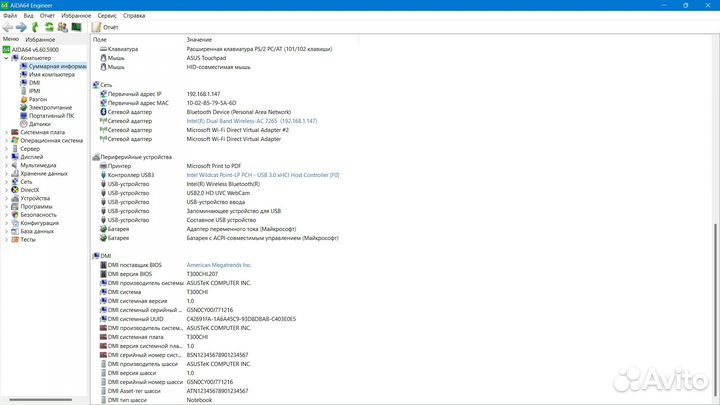
Task: Select the Microsoft Print to PDF value
Action: click(214, 166)
